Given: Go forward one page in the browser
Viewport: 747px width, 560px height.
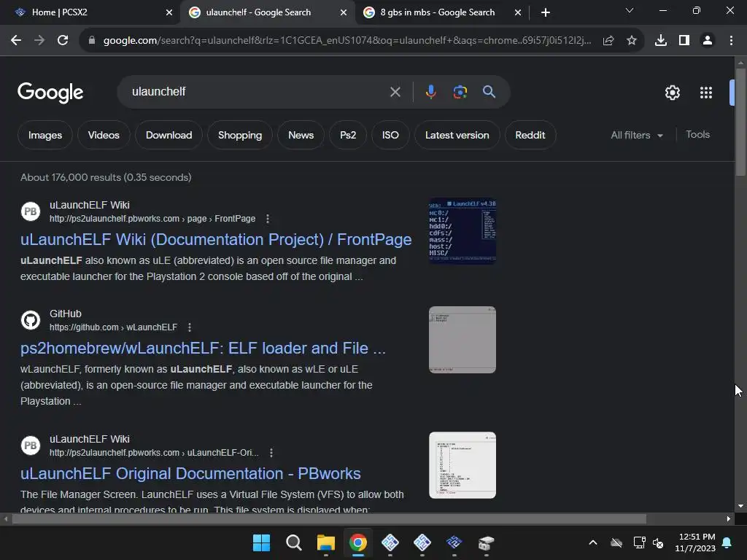Looking at the screenshot, I should [39, 41].
